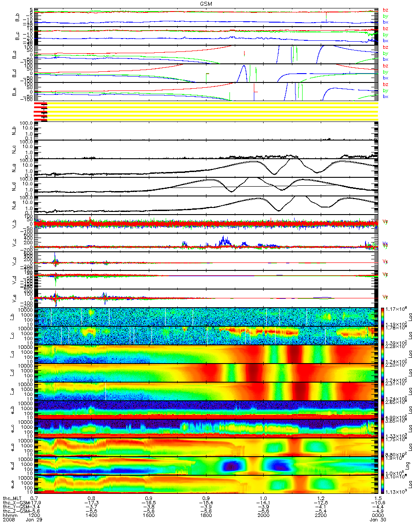Click the bz legend of B_a panel
The image size is (412, 532).
pos(385,47)
